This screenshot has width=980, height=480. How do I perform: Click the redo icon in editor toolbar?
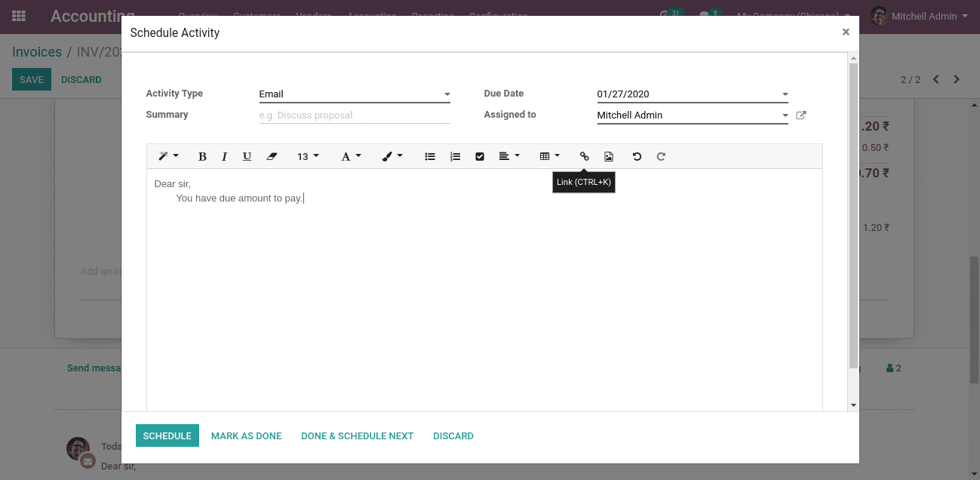coord(661,156)
